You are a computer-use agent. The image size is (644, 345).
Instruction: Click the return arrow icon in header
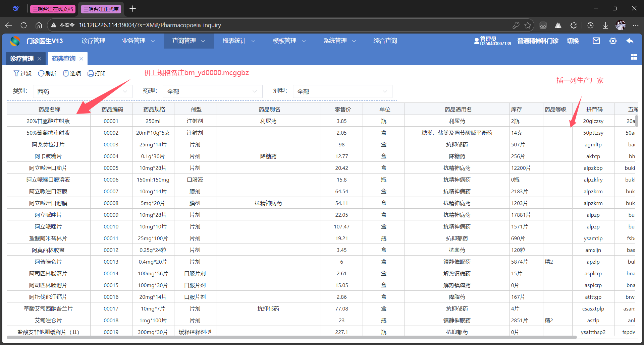(x=630, y=41)
